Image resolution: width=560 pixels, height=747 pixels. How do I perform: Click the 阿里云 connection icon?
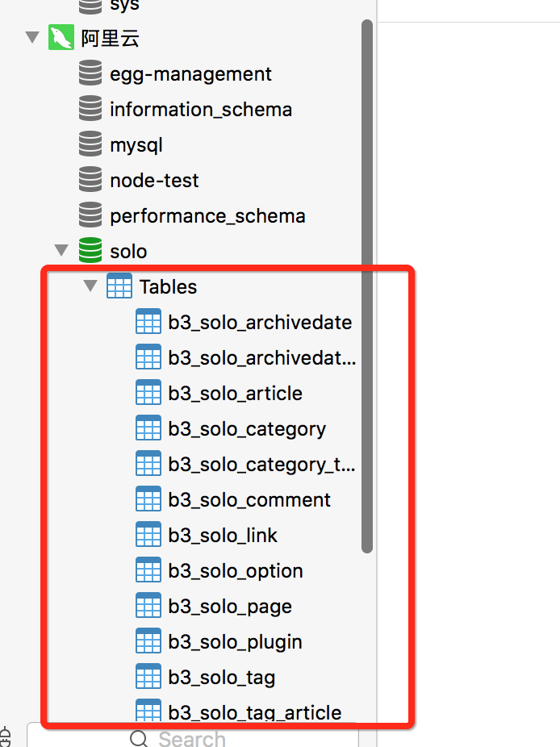62,38
